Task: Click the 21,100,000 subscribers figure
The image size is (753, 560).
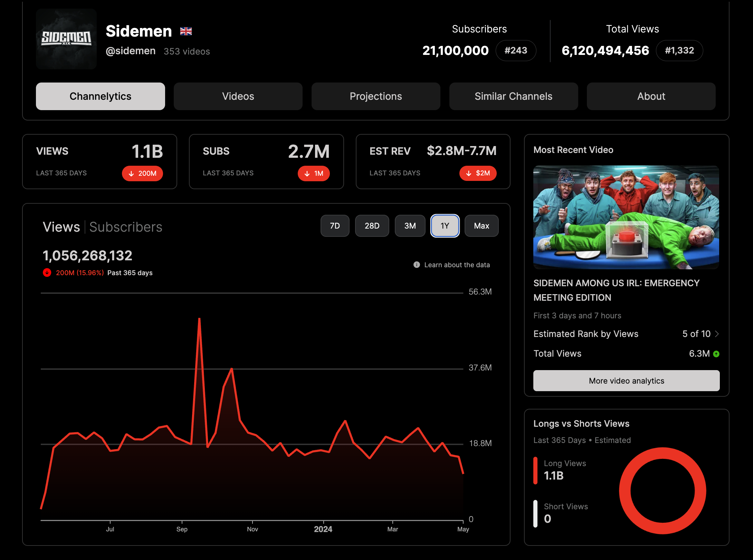Action: click(455, 51)
